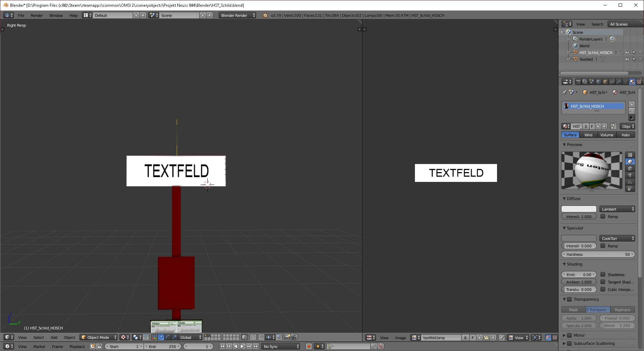This screenshot has width=644, height=351.
Task: Play the animation forward
Action: (242, 346)
